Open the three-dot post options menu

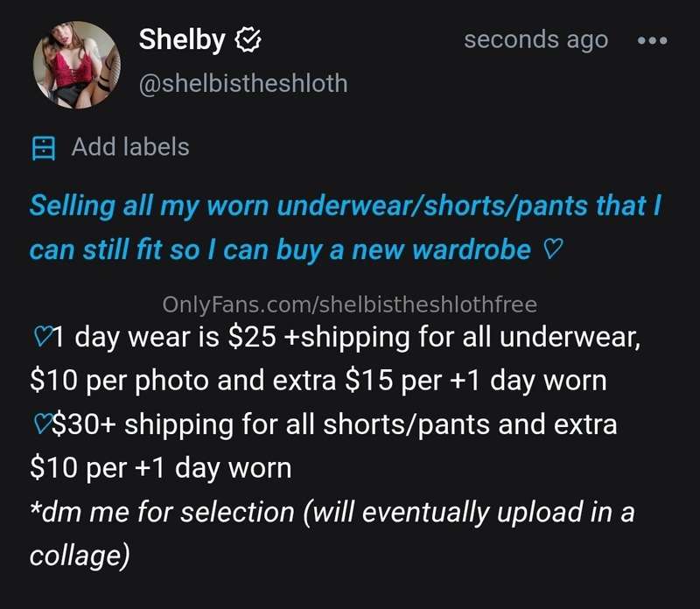point(653,40)
